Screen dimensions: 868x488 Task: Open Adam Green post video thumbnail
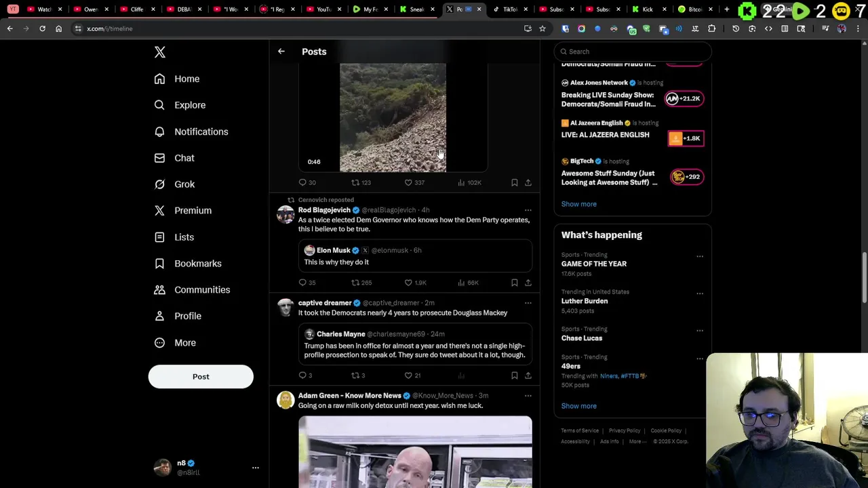pyautogui.click(x=415, y=452)
